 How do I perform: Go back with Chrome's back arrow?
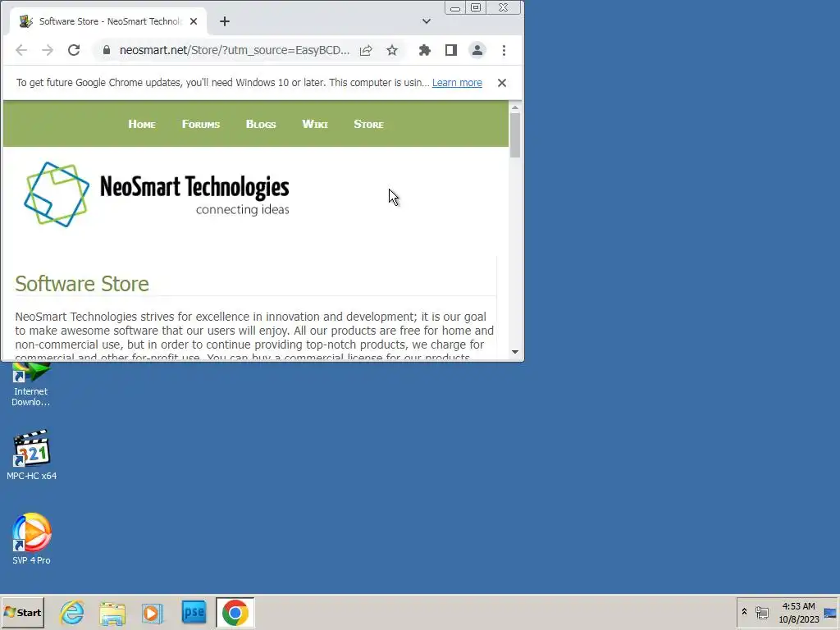pyautogui.click(x=21, y=50)
